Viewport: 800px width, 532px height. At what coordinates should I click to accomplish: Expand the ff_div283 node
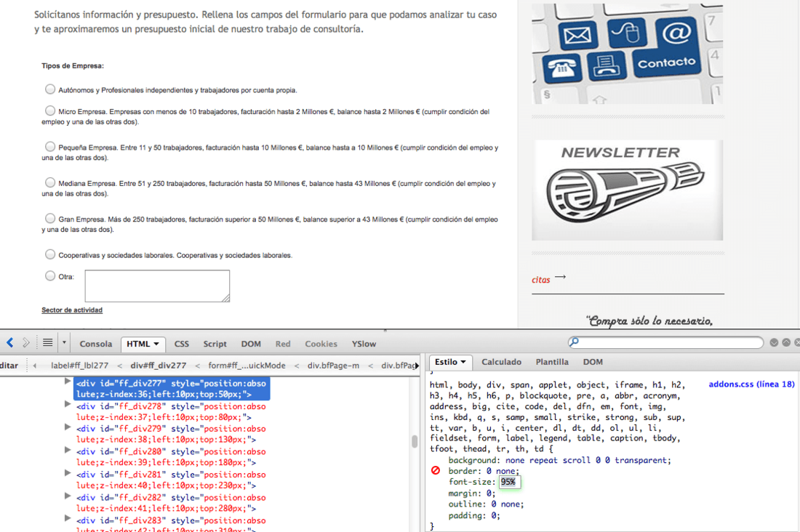pos(68,518)
